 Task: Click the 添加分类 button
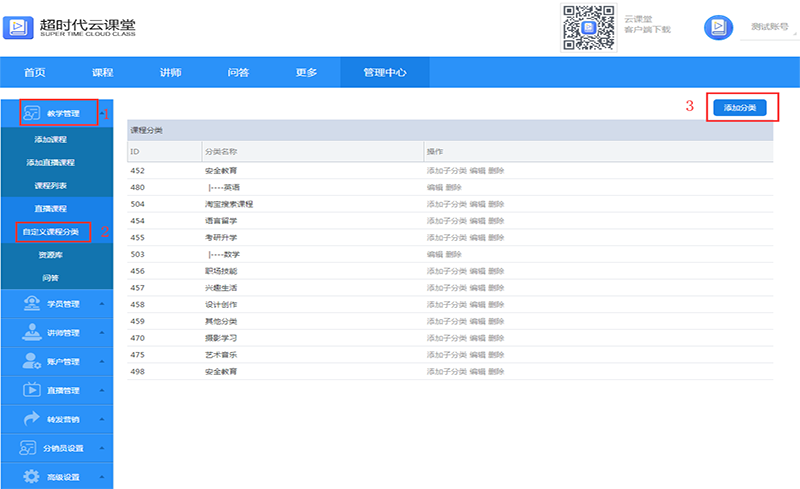click(739, 107)
